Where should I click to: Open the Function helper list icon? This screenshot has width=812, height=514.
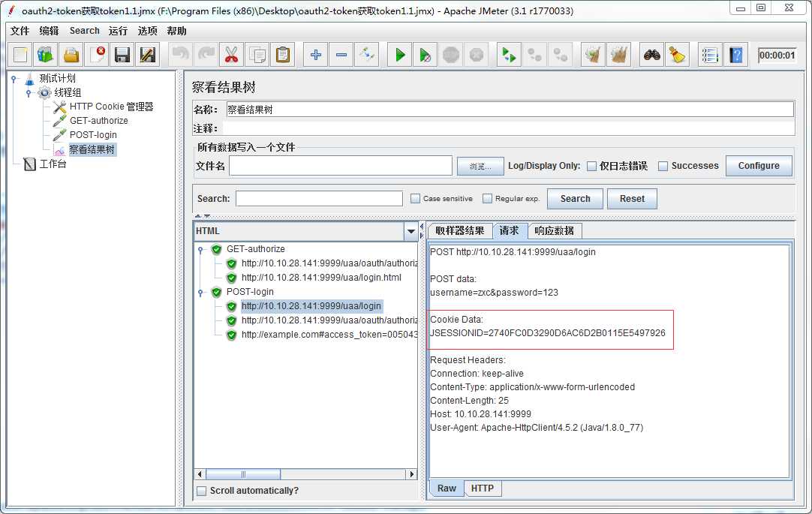[710, 54]
